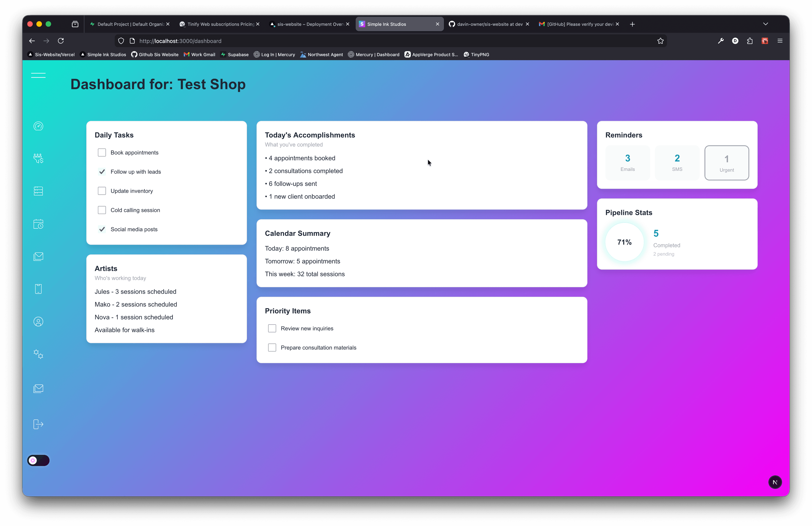Check the Book appointments task

(x=102, y=152)
